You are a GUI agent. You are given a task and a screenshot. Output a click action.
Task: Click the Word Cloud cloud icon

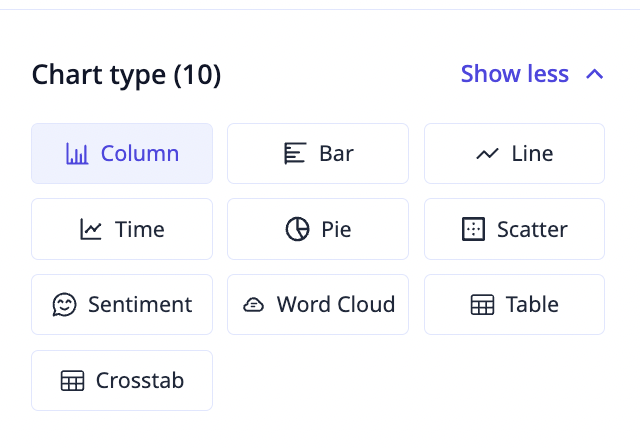point(253,305)
